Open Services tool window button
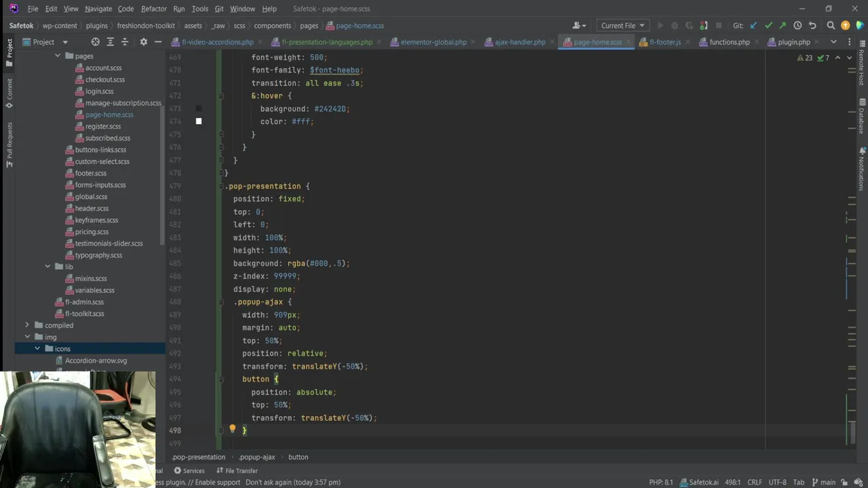Image resolution: width=868 pixels, height=488 pixels. pos(189,470)
